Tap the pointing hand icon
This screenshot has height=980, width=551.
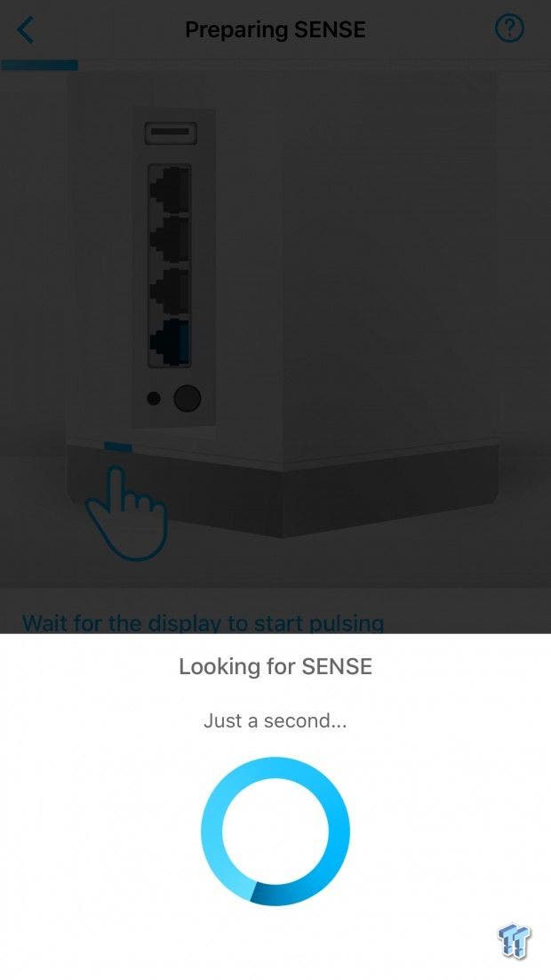127,511
